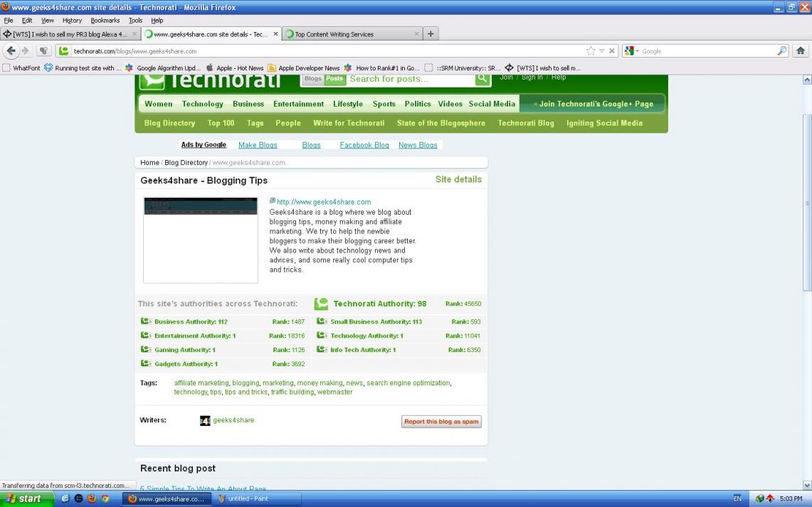
Task: Click Join Technorati's Google+ Page
Action: (x=593, y=104)
